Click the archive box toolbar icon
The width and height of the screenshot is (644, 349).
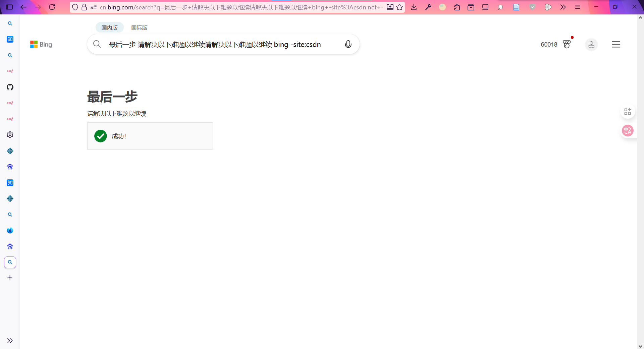coord(471,7)
